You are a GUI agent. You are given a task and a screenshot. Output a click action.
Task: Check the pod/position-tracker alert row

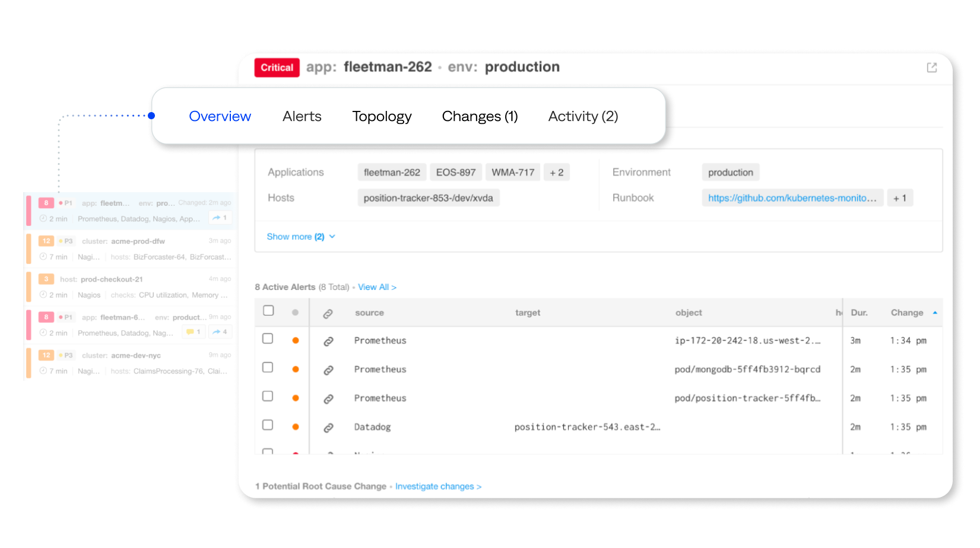point(268,396)
